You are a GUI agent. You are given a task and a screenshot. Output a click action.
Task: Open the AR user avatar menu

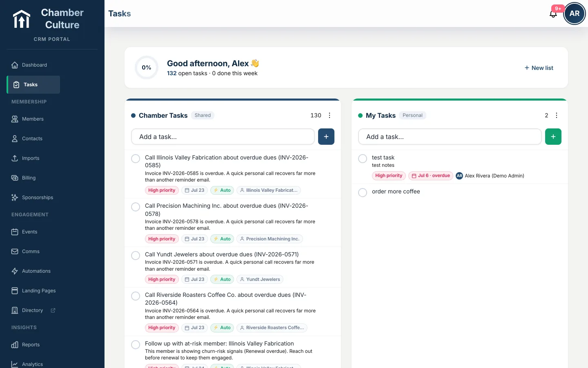pyautogui.click(x=575, y=13)
